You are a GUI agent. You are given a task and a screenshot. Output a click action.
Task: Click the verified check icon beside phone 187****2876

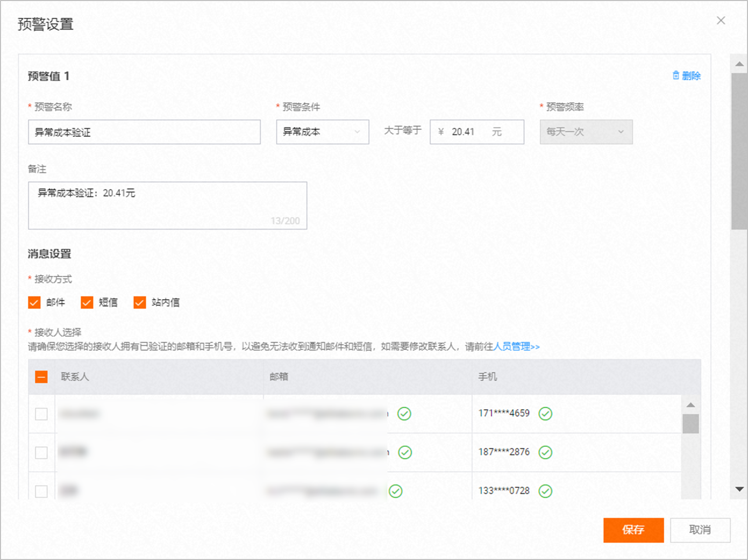[546, 452]
